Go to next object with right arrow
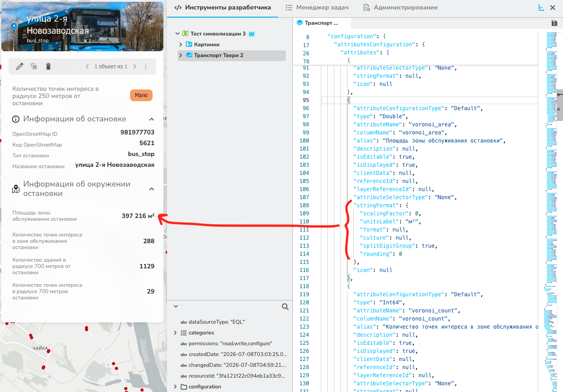 pos(135,67)
